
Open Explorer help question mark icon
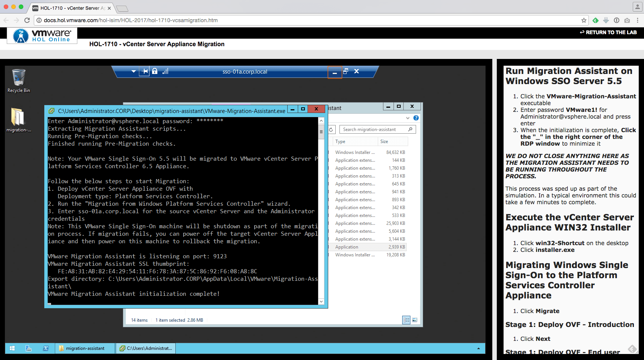pyautogui.click(x=416, y=118)
